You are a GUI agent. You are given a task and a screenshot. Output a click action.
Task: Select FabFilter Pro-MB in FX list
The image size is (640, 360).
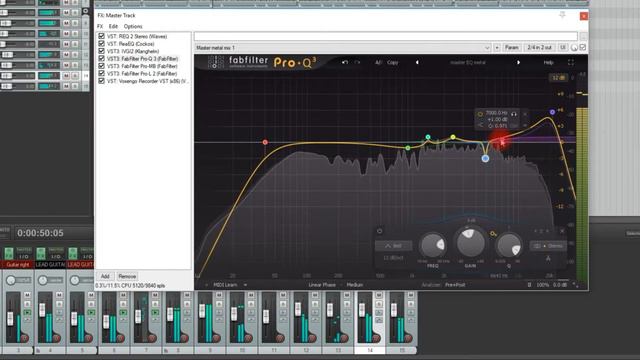pos(142,66)
